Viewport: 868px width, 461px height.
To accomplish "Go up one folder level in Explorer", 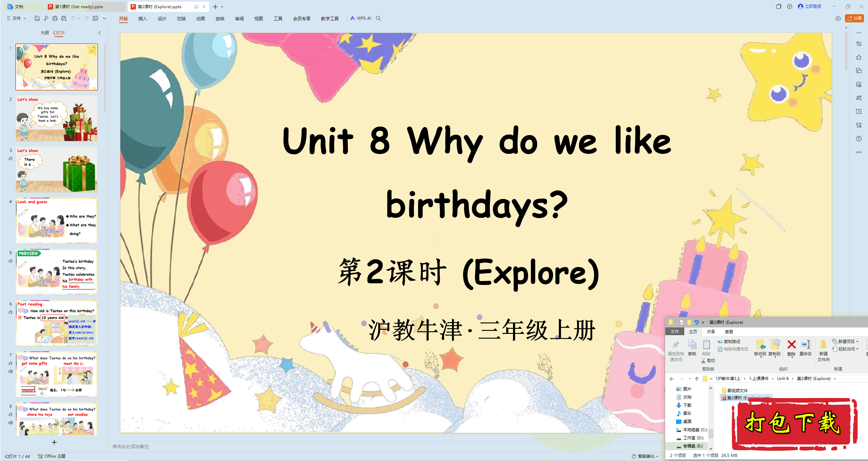I will [697, 379].
